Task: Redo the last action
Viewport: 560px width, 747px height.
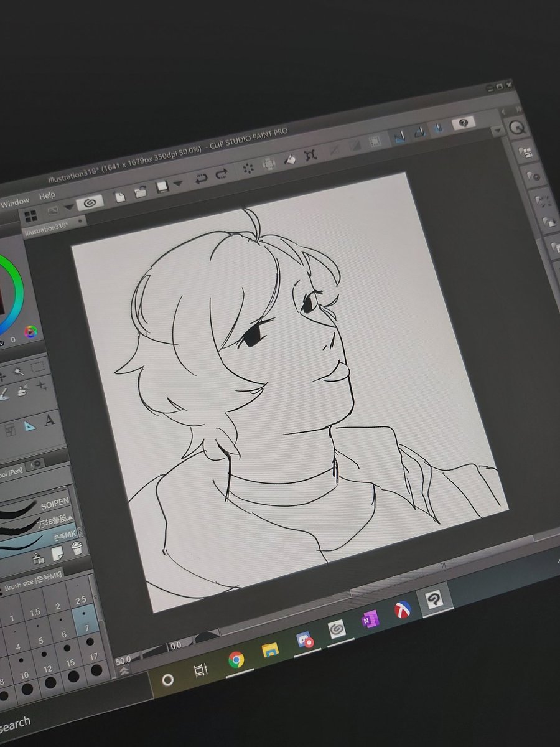Action: click(x=222, y=175)
